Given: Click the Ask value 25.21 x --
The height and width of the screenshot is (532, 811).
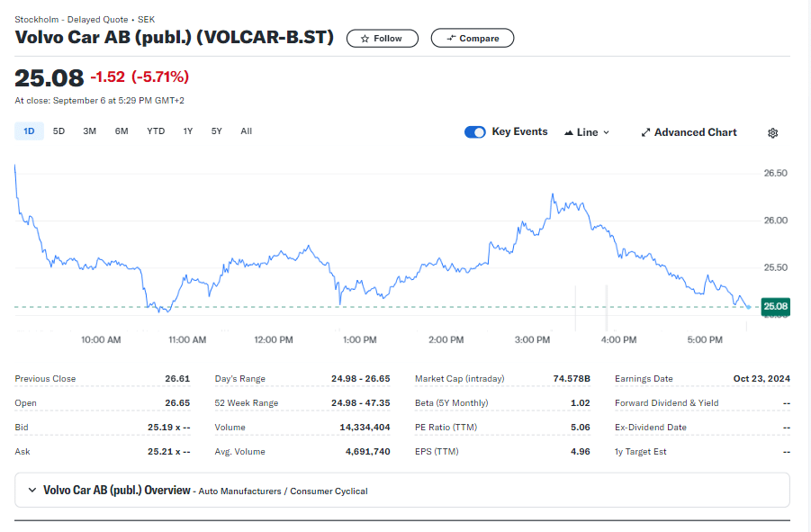Looking at the screenshot, I should (x=168, y=451).
